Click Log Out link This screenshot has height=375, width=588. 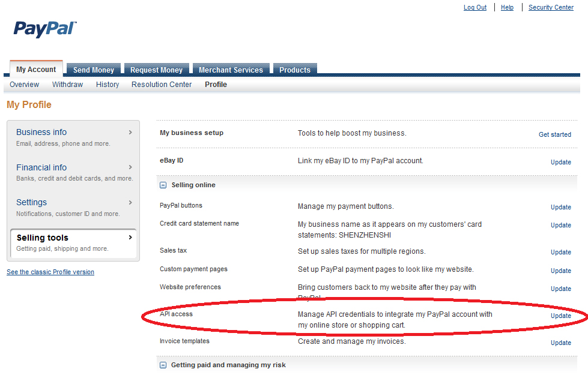475,7
